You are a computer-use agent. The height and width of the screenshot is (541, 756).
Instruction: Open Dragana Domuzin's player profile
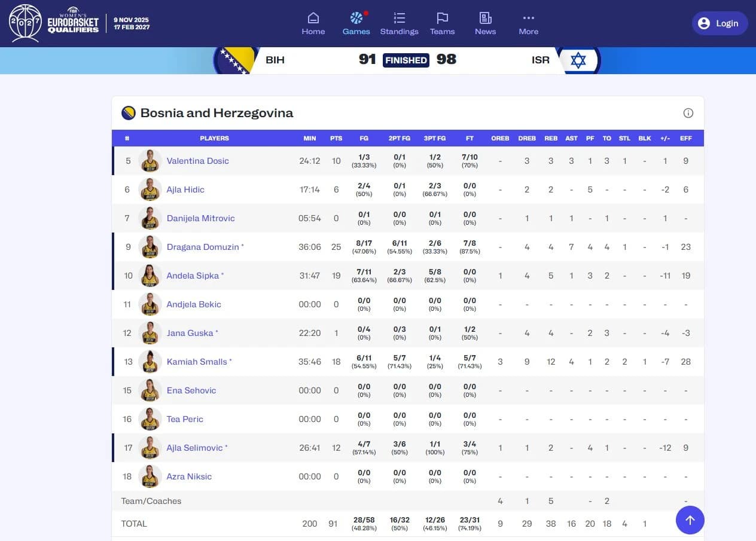203,247
